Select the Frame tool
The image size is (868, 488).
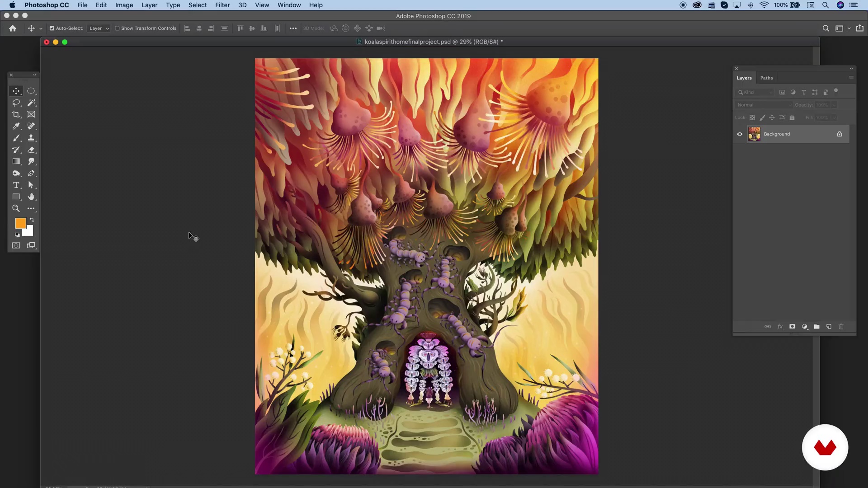[31, 114]
